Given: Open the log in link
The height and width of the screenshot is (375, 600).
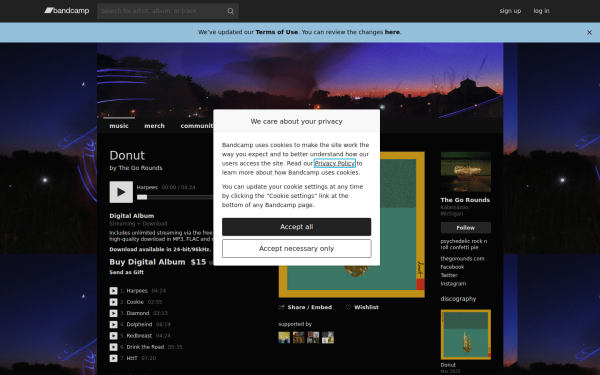Looking at the screenshot, I should [541, 11].
